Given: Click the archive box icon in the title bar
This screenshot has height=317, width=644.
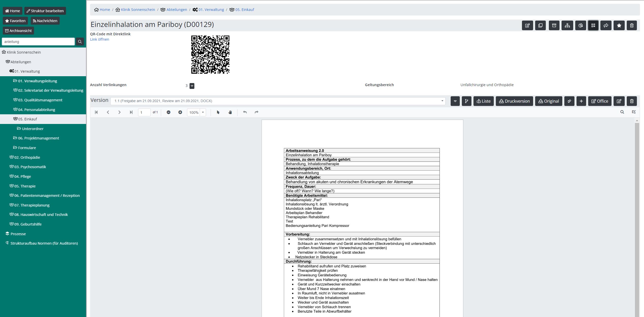Looking at the screenshot, I should tap(554, 25).
